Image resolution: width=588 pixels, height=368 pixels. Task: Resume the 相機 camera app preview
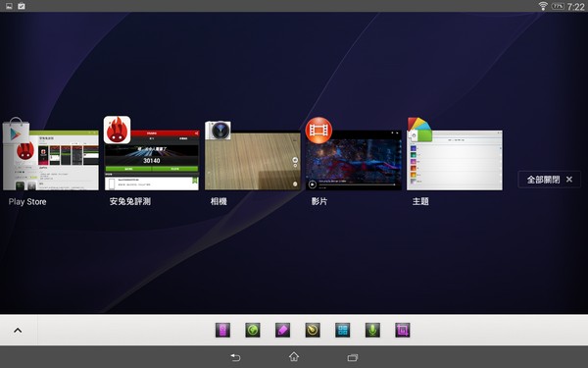point(253,160)
